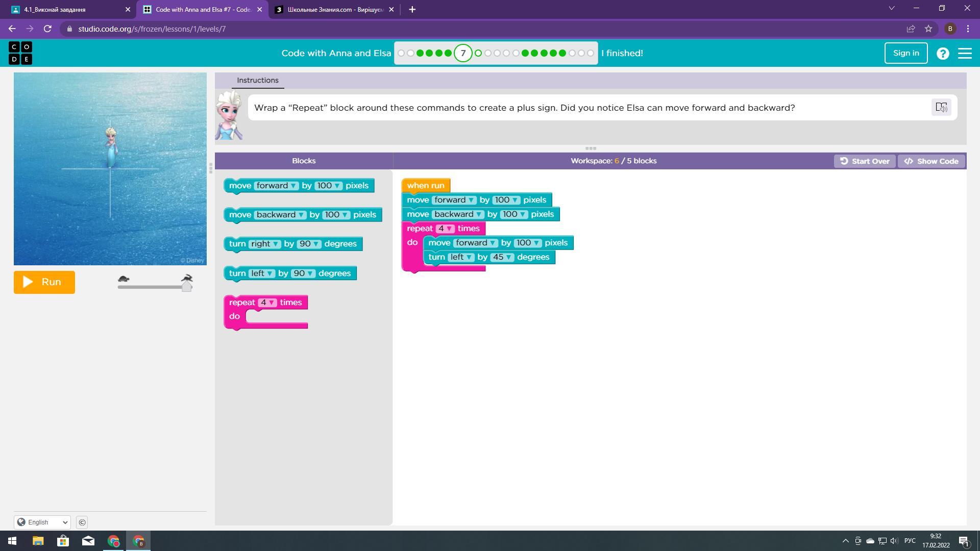The image size is (980, 551).
Task: Click the Run button
Action: click(x=44, y=282)
